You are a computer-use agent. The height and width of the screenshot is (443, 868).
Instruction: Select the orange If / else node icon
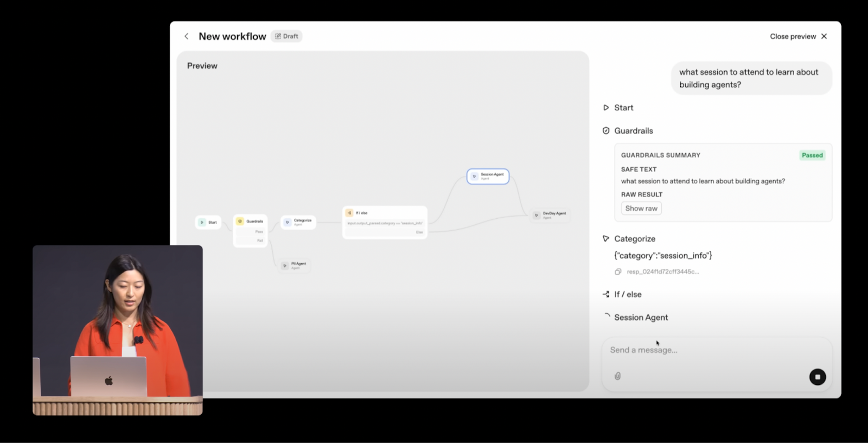point(349,213)
